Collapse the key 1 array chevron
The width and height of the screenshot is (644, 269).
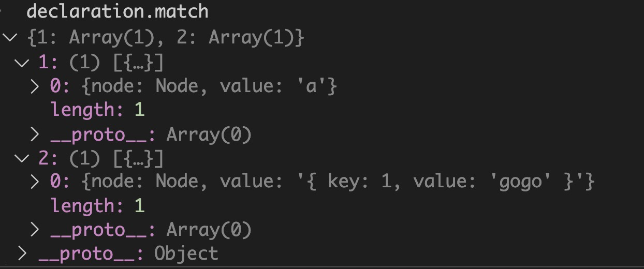click(x=22, y=63)
